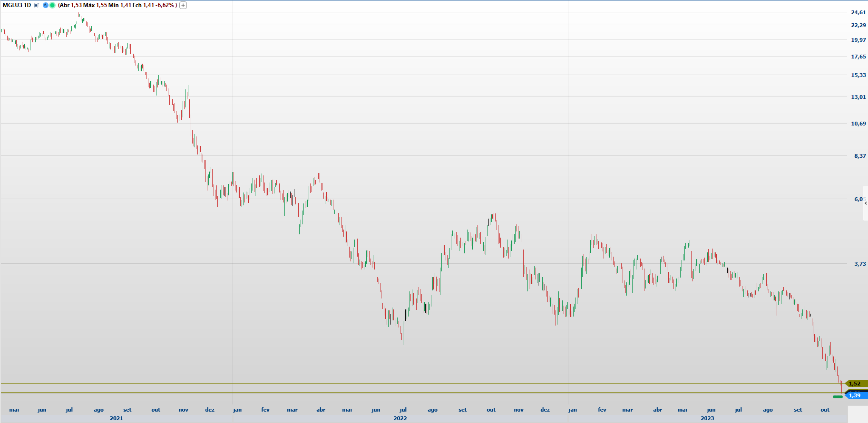
Task: Click the MGLU3 1D symbol label
Action: tap(17, 5)
